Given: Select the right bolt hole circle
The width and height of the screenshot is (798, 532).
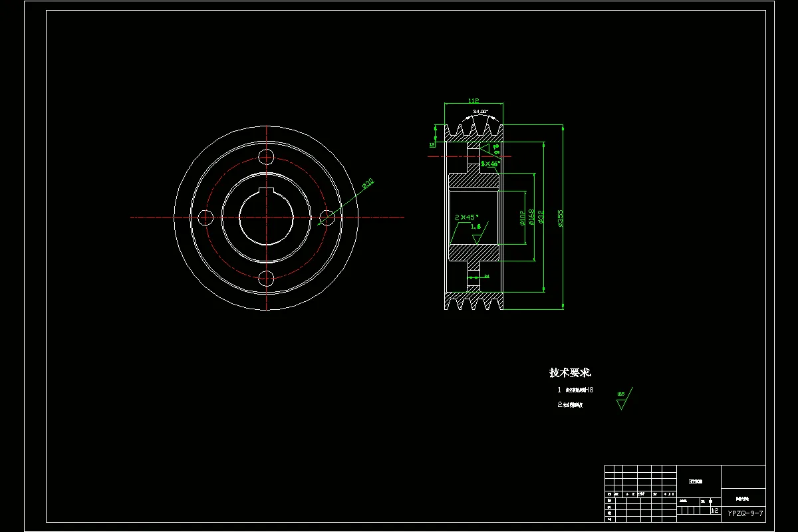Looking at the screenshot, I should point(327,217).
